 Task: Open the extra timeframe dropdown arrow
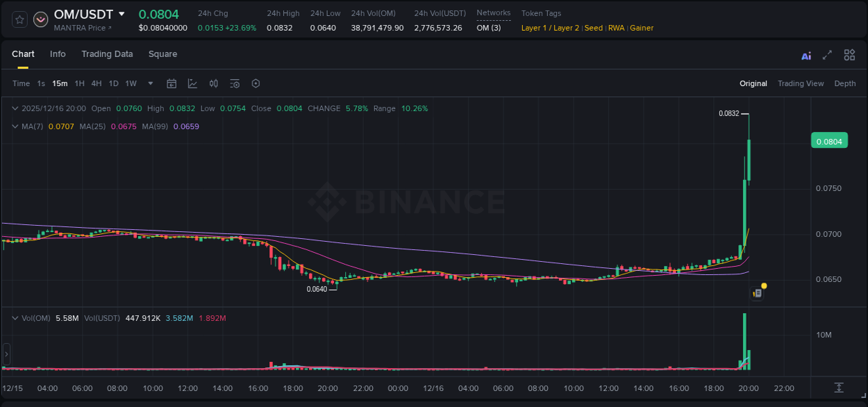coord(150,83)
